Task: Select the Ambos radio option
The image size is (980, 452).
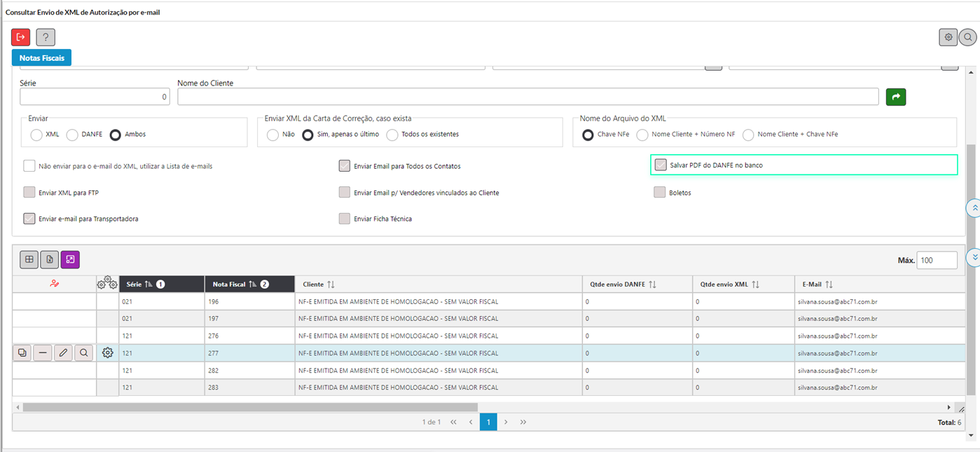Action: tap(116, 135)
